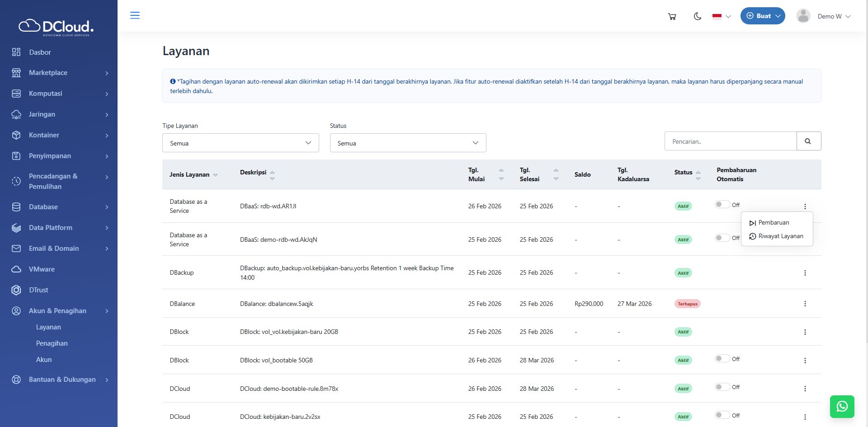Expand the language flag selector

click(722, 16)
